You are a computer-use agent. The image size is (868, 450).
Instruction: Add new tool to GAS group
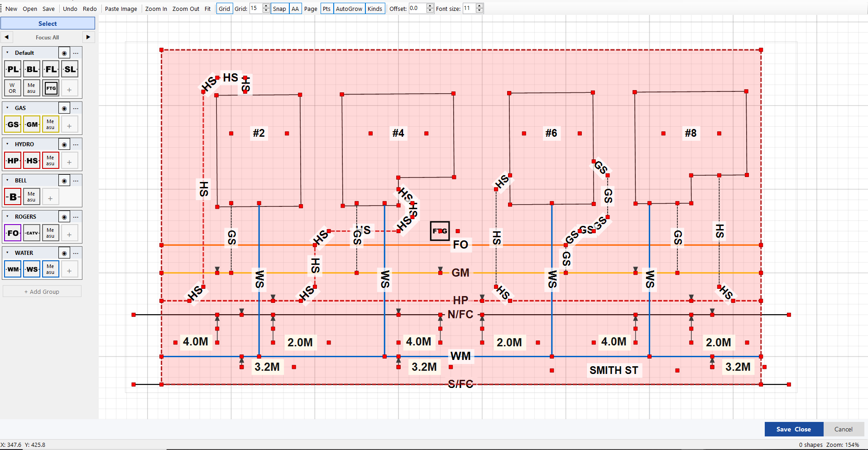pyautogui.click(x=70, y=125)
